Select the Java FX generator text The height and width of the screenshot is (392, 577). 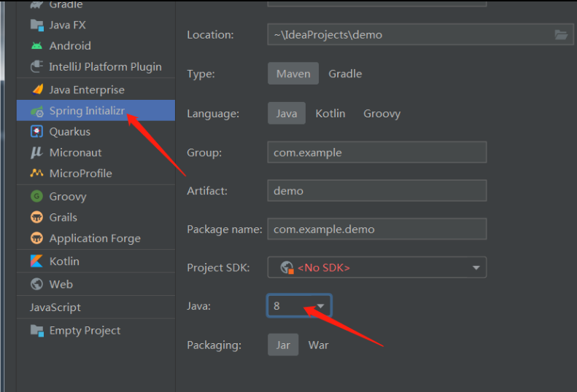[67, 25]
